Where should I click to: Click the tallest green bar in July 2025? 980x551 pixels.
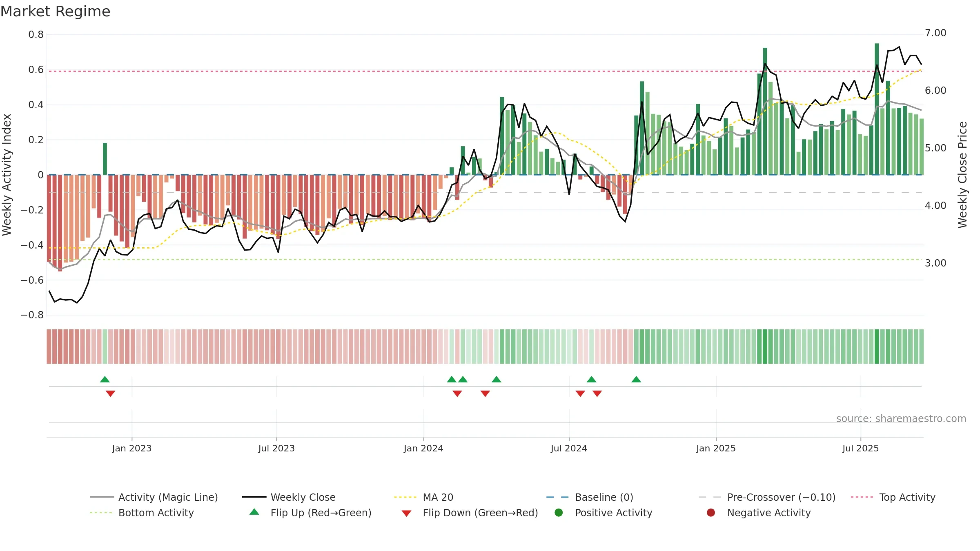point(877,109)
